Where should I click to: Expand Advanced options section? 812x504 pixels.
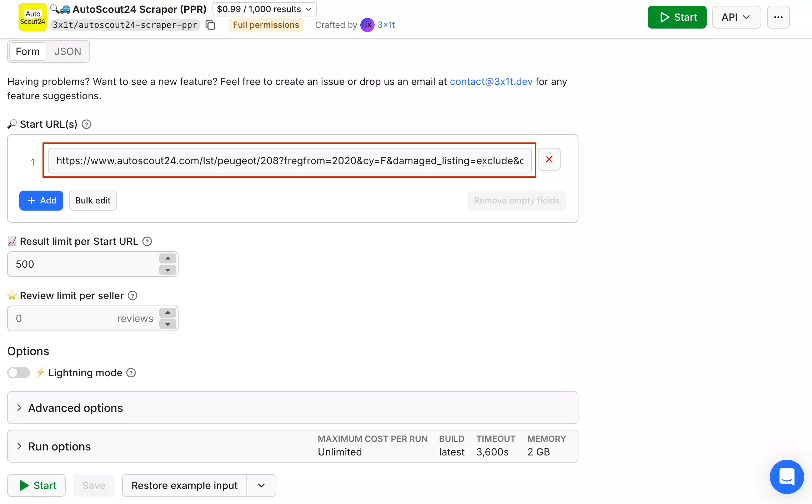(x=293, y=408)
